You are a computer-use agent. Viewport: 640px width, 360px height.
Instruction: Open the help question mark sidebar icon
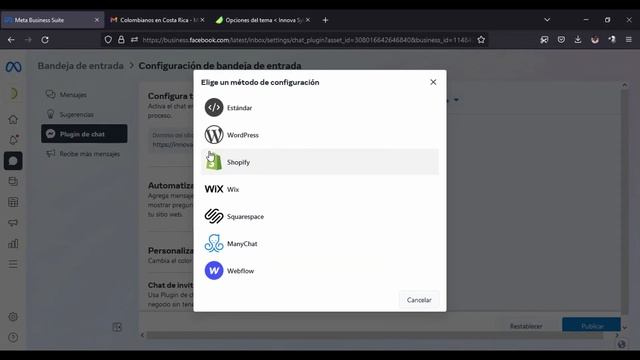tap(13, 338)
